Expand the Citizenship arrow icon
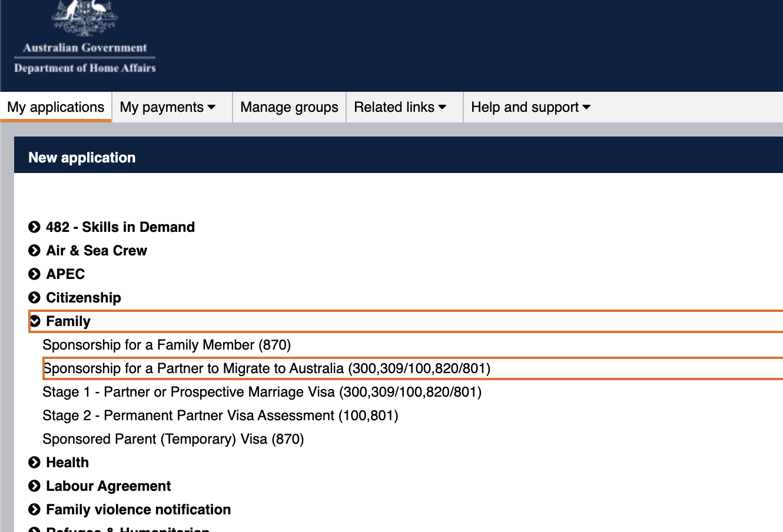The width and height of the screenshot is (783, 532). pyautogui.click(x=34, y=297)
